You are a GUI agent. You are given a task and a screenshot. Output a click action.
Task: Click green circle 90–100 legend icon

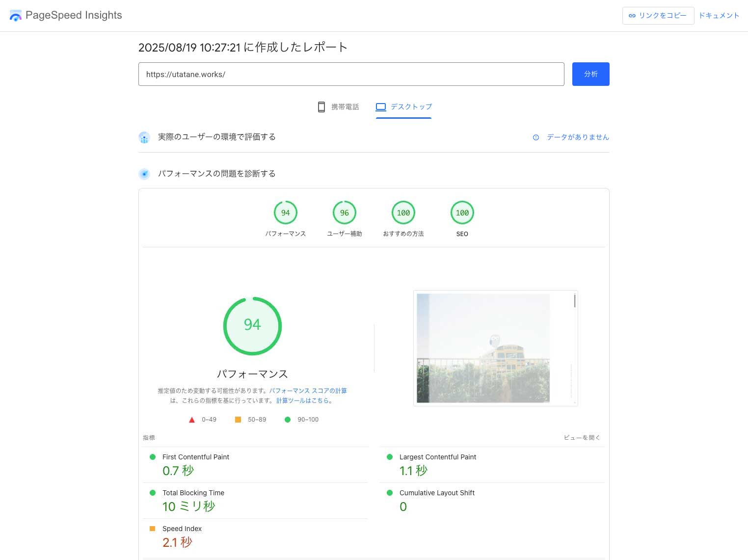pos(288,420)
